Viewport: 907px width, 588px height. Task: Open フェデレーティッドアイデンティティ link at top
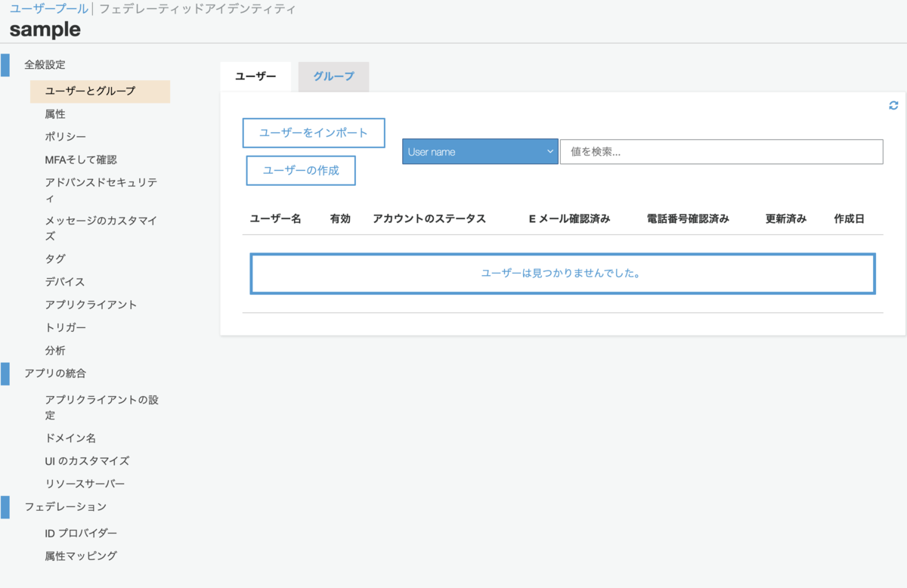point(198,9)
